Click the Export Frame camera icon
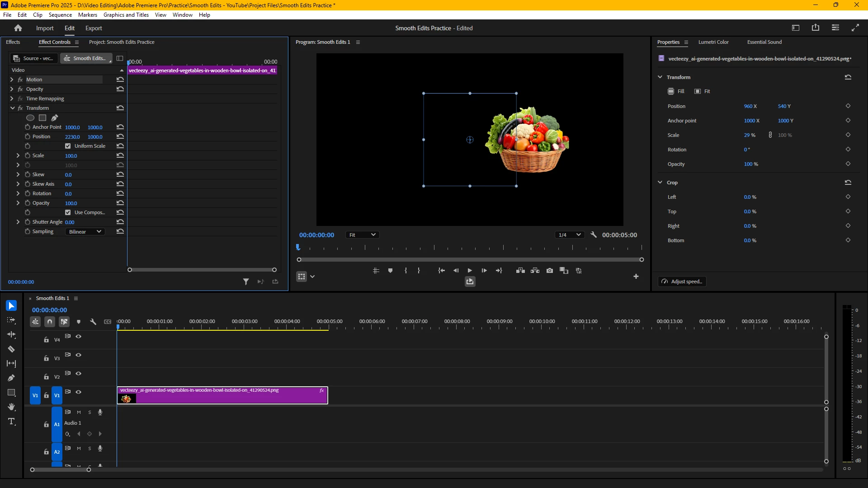 (x=550, y=271)
